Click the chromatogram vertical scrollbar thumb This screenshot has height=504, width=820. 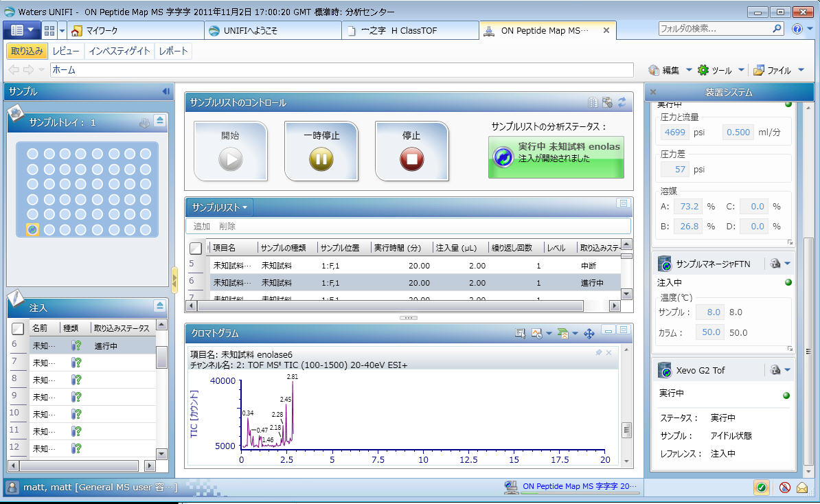(626, 431)
